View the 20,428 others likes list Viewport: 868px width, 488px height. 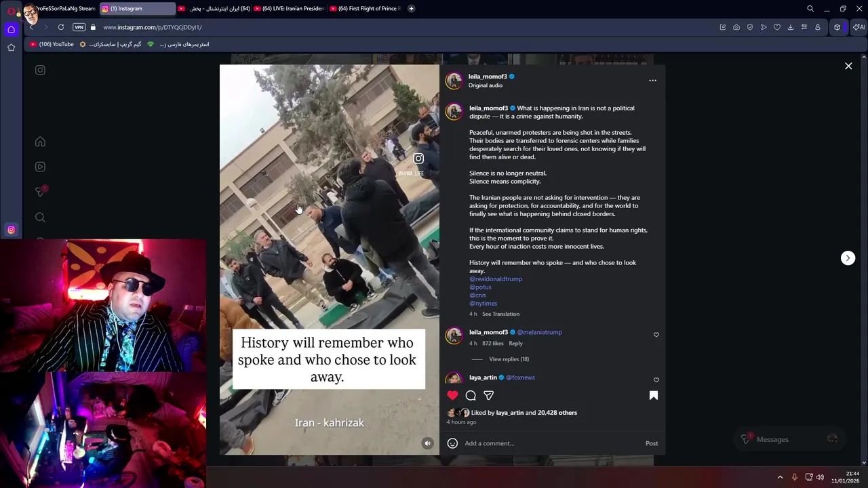click(557, 412)
